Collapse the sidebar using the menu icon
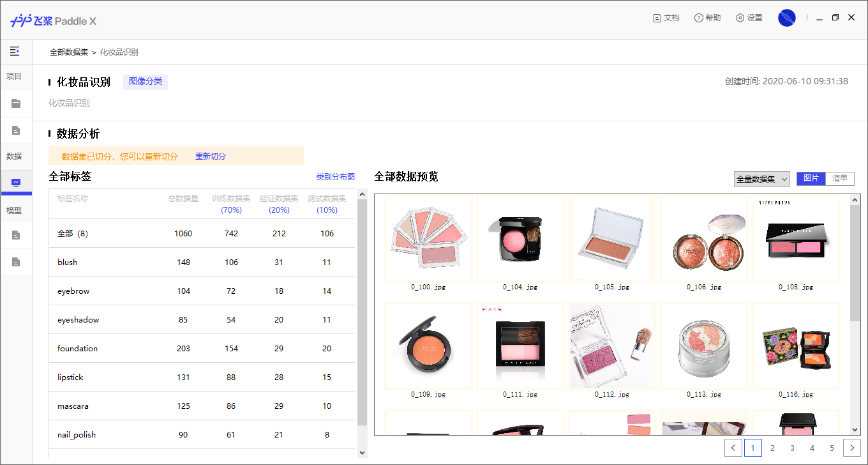This screenshot has width=868, height=465. point(15,51)
